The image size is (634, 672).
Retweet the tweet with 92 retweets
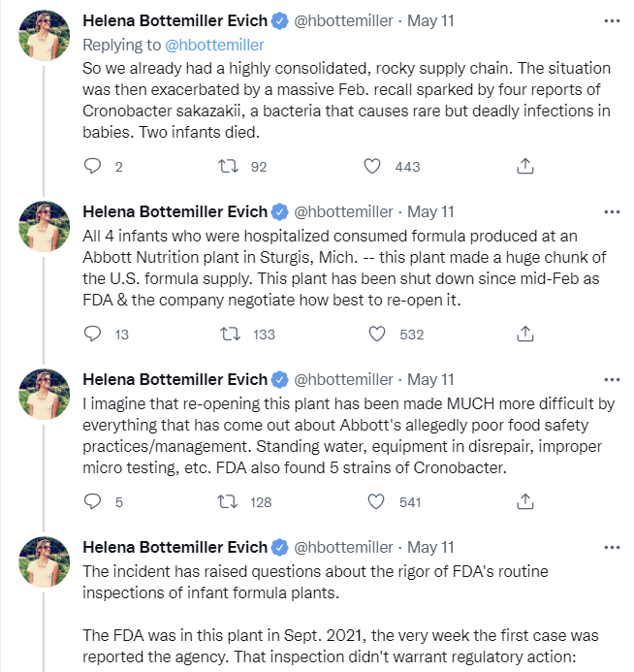[232, 166]
